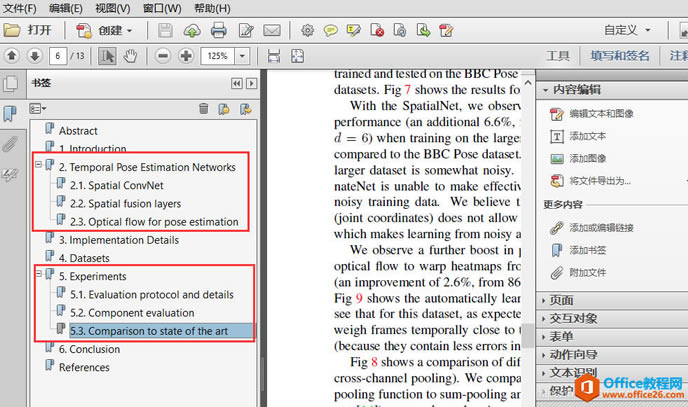Click the Save floppy disk icon

click(165, 30)
